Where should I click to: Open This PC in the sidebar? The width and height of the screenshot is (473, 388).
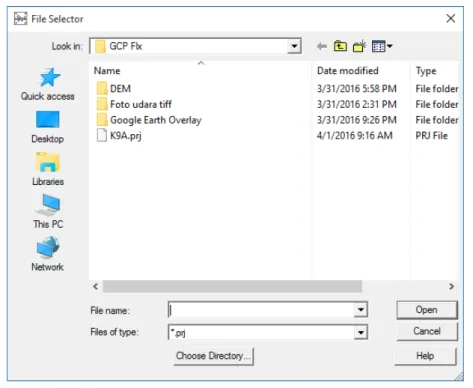coord(48,211)
